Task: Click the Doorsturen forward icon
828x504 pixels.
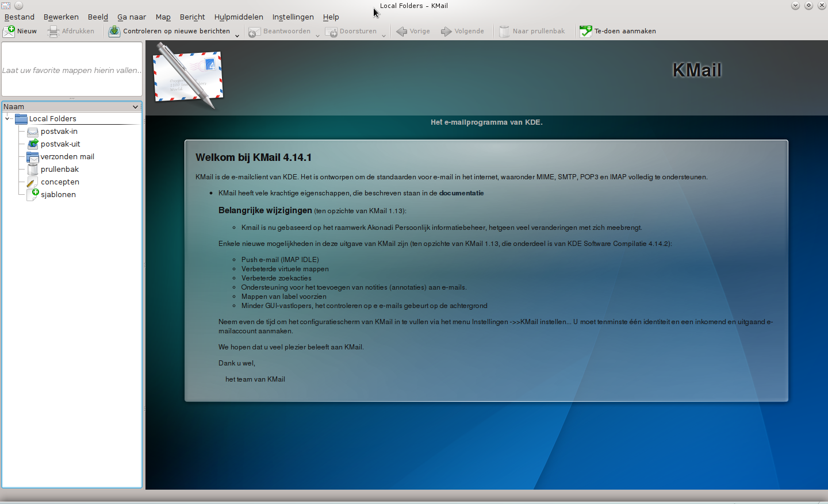Action: coord(331,32)
